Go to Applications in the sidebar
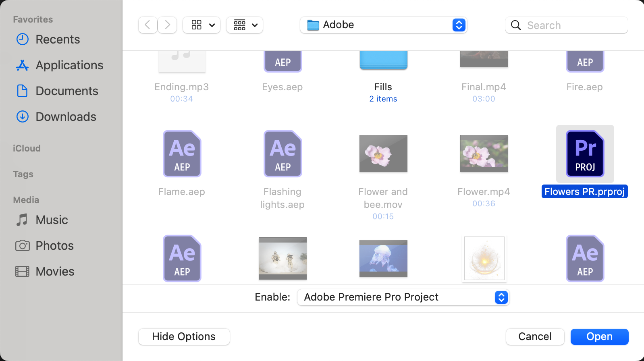This screenshot has height=361, width=644. pyautogui.click(x=69, y=65)
